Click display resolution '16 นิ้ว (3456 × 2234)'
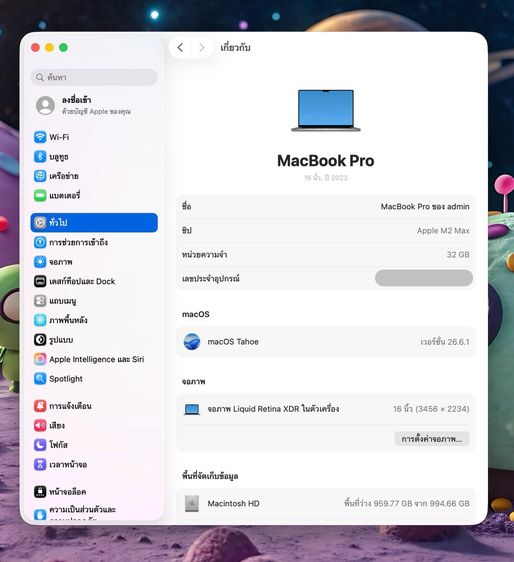The image size is (514, 562). (431, 409)
